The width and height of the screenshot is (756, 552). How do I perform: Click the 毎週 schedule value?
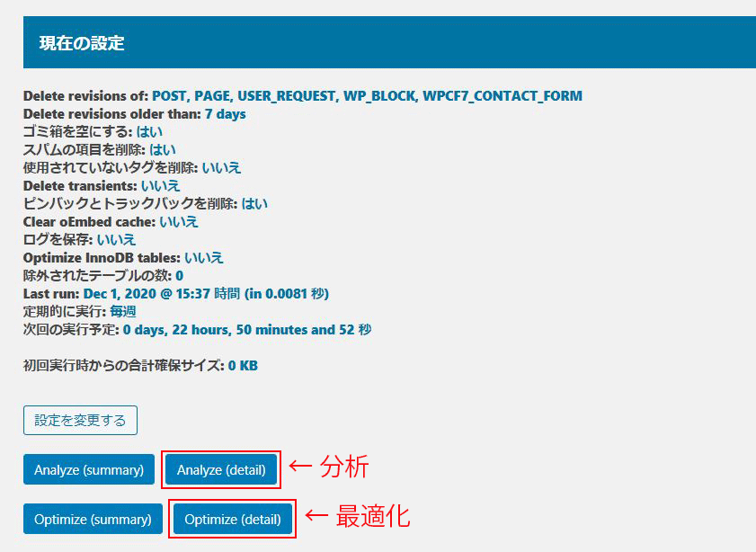point(123,312)
